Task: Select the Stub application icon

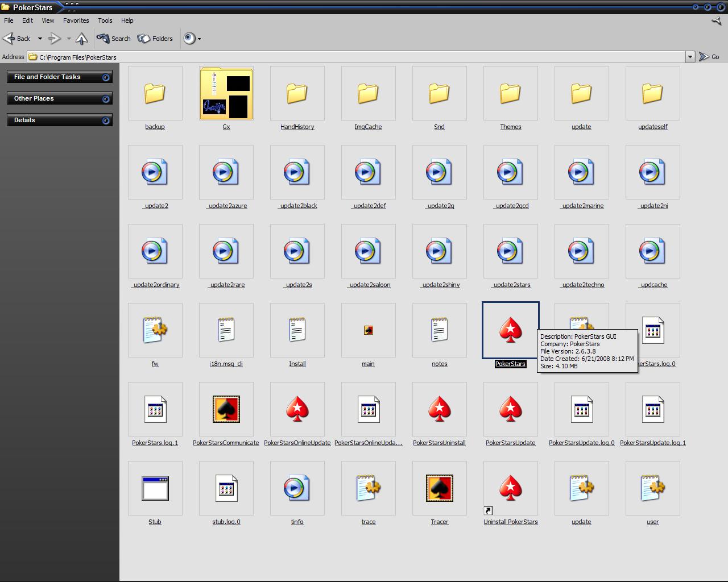Action: [155, 488]
